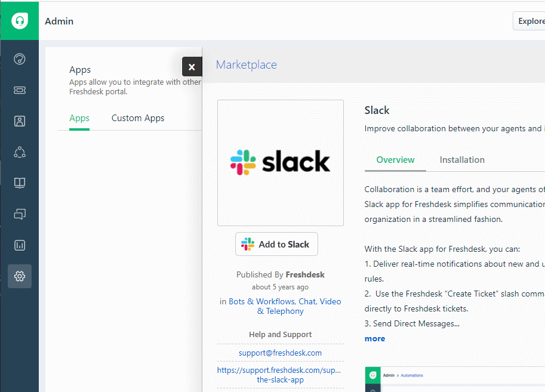Open the Forums chat icon in sidebar
This screenshot has width=545, height=392.
click(20, 214)
